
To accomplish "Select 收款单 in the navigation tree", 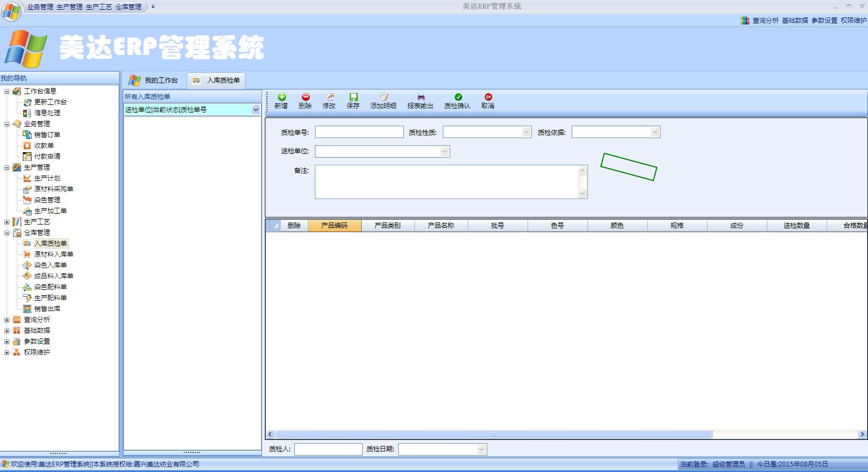I will tap(44, 145).
